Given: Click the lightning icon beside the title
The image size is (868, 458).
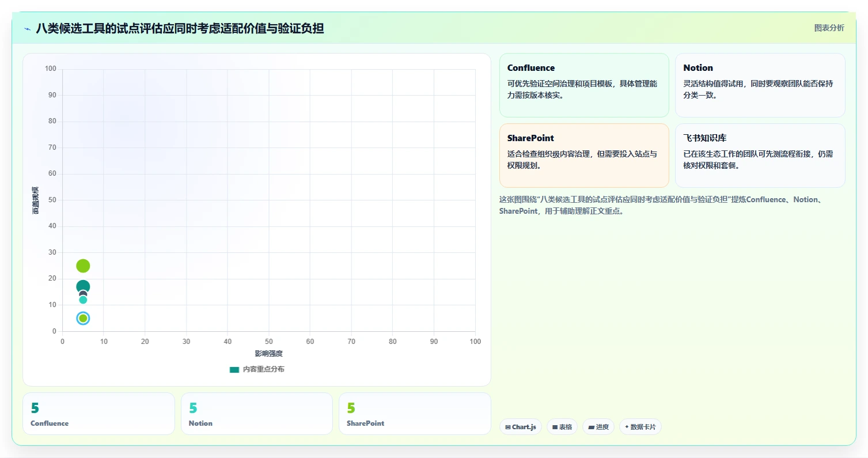Looking at the screenshot, I should coord(28,28).
